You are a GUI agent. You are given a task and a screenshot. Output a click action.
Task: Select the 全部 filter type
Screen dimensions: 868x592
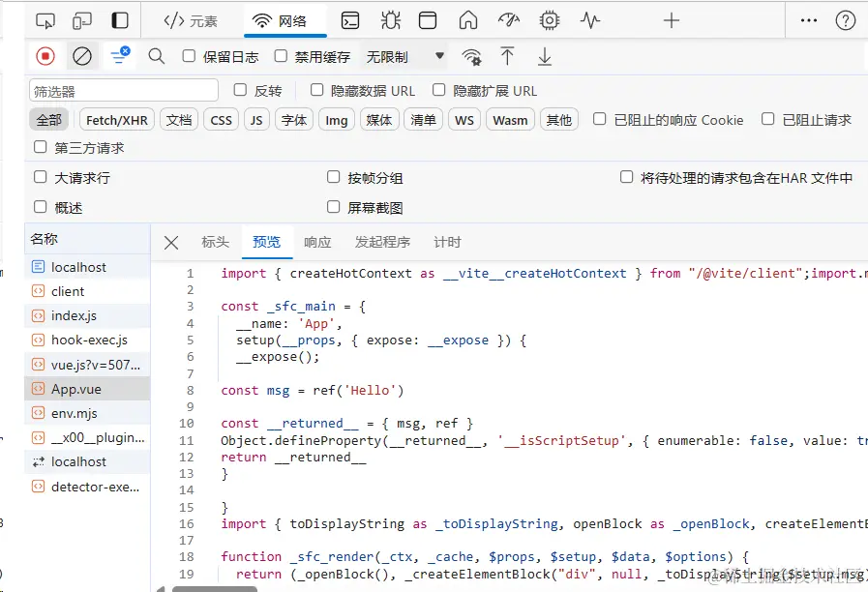(48, 120)
